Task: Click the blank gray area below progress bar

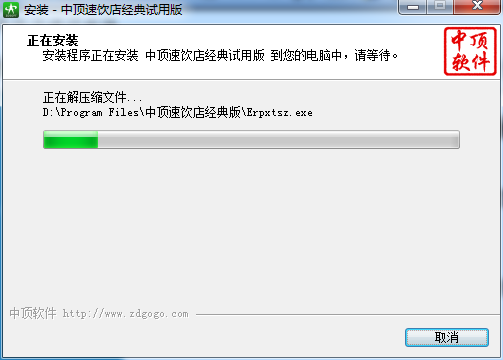Action: pos(251,227)
